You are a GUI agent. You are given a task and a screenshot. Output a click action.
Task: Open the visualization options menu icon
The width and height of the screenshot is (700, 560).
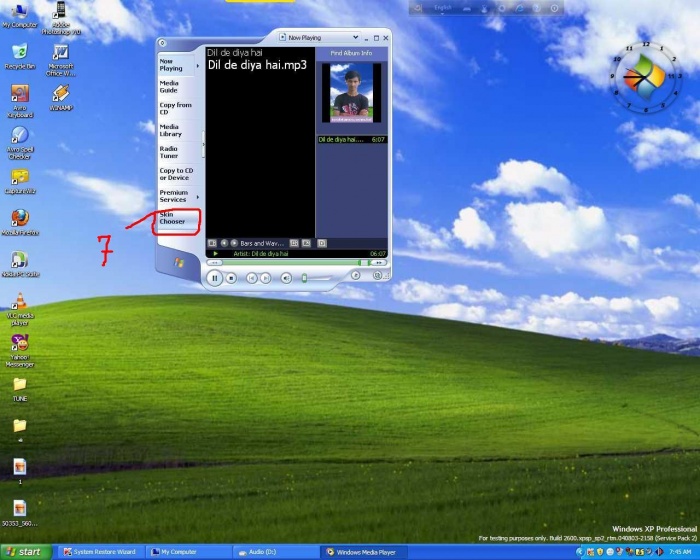point(212,243)
